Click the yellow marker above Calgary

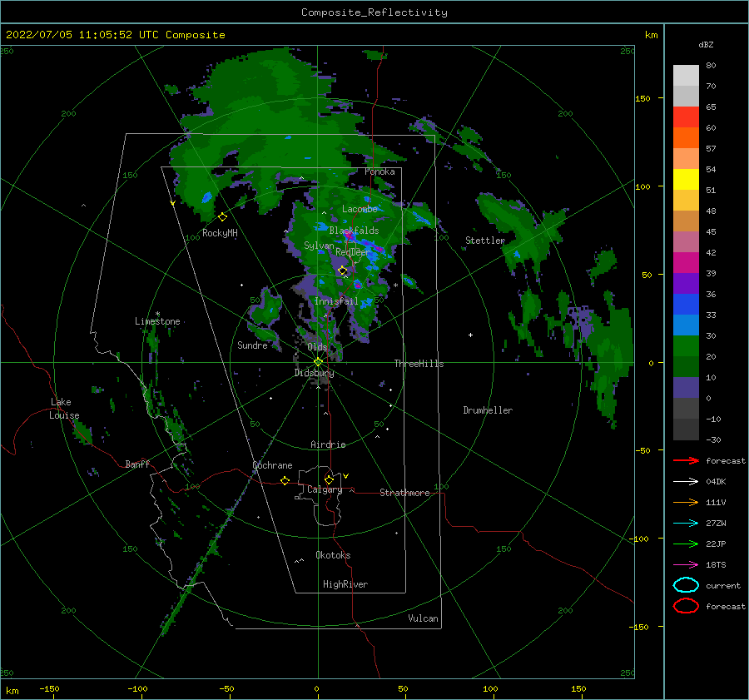(x=329, y=479)
